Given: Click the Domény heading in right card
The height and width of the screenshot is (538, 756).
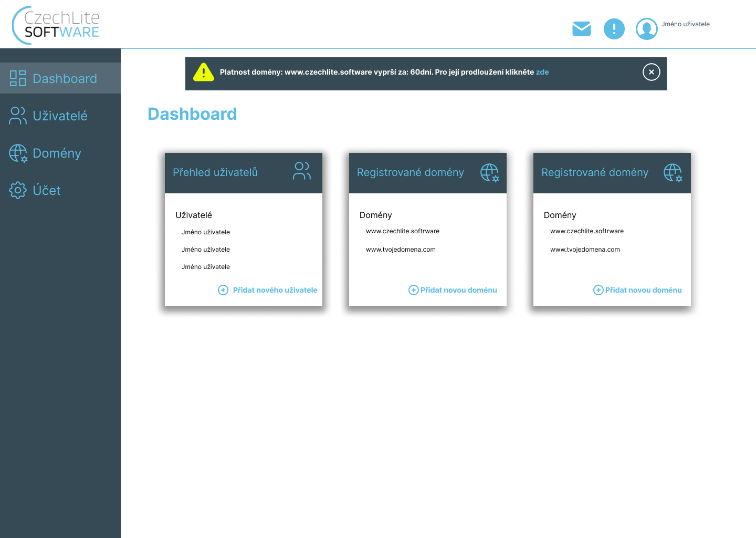Looking at the screenshot, I should tap(560, 215).
